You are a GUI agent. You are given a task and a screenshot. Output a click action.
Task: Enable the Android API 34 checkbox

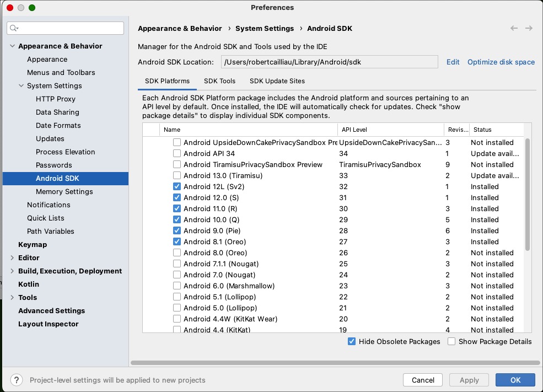pos(177,153)
